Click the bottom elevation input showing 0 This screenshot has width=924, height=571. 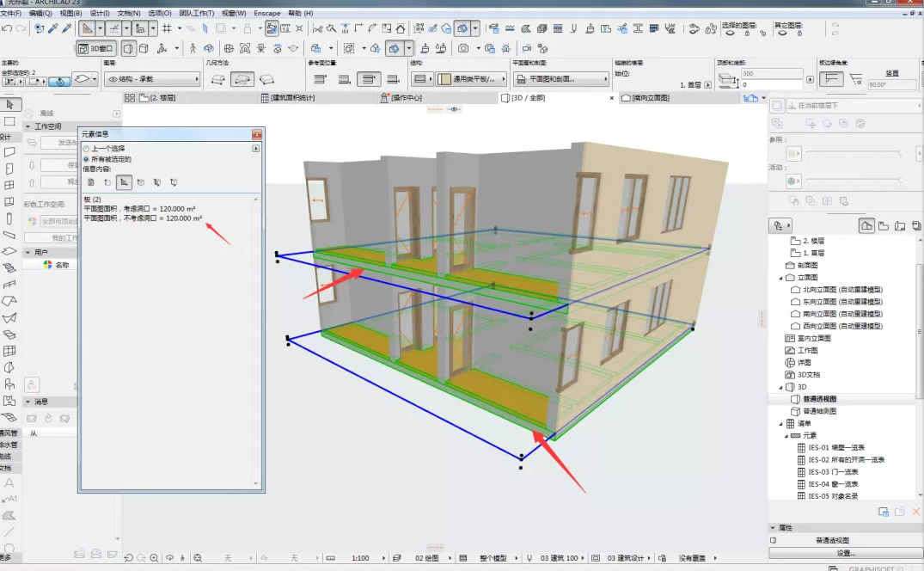(x=771, y=85)
